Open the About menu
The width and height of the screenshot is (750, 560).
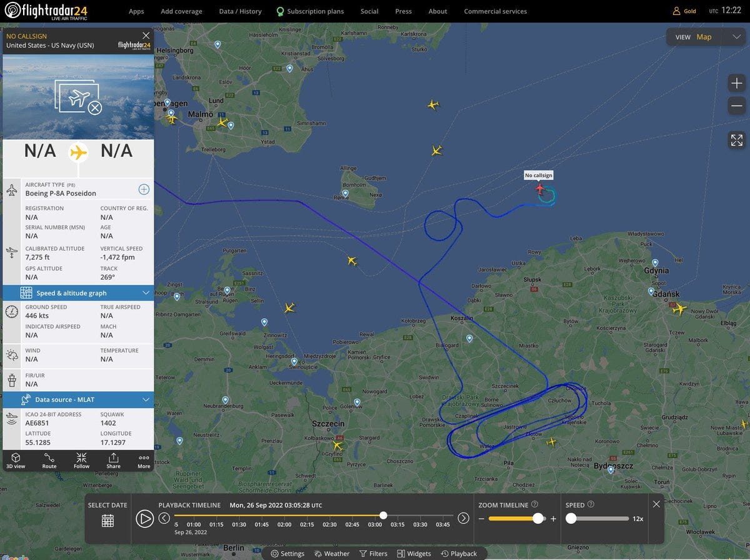(x=437, y=11)
